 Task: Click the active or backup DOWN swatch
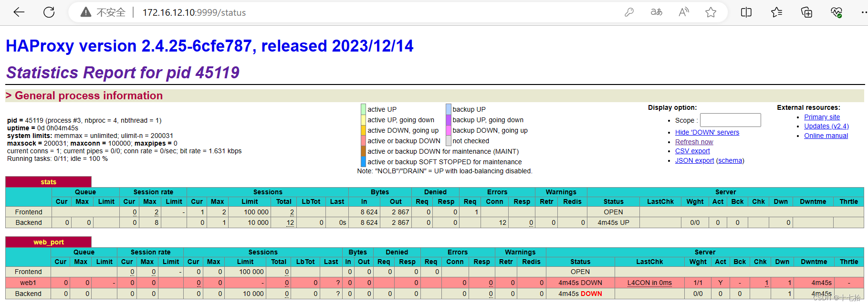tap(363, 141)
